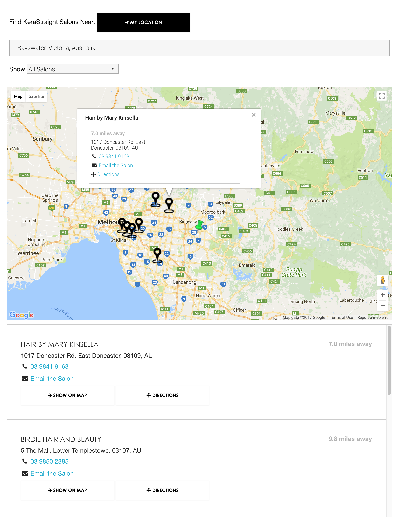Select the Map view tab
Viewport: 420px width, 517px height.
[x=18, y=96]
